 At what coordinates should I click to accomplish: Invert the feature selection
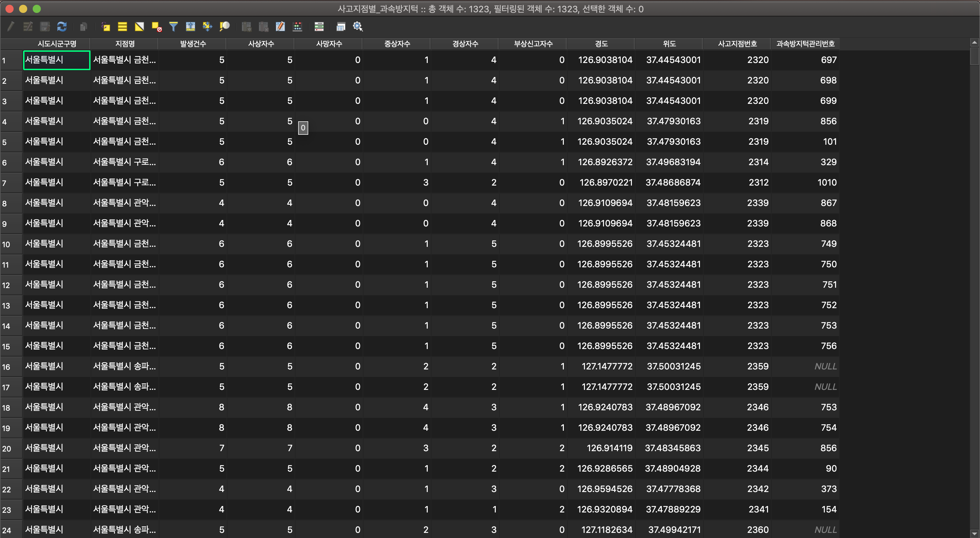pos(139,27)
